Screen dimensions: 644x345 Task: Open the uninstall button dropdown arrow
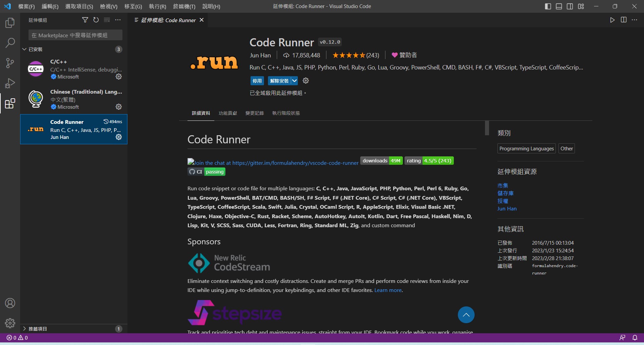pos(294,81)
